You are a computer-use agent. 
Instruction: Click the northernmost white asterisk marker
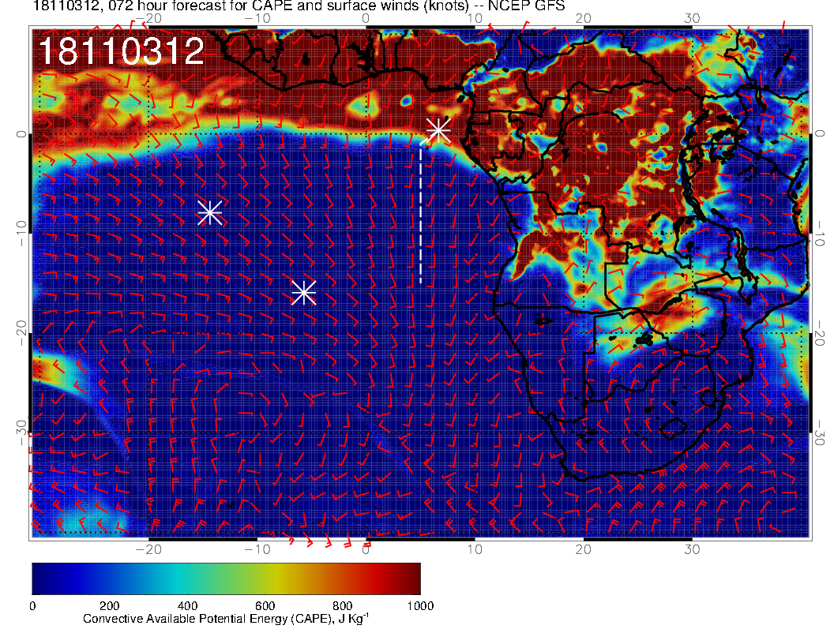[x=438, y=130]
